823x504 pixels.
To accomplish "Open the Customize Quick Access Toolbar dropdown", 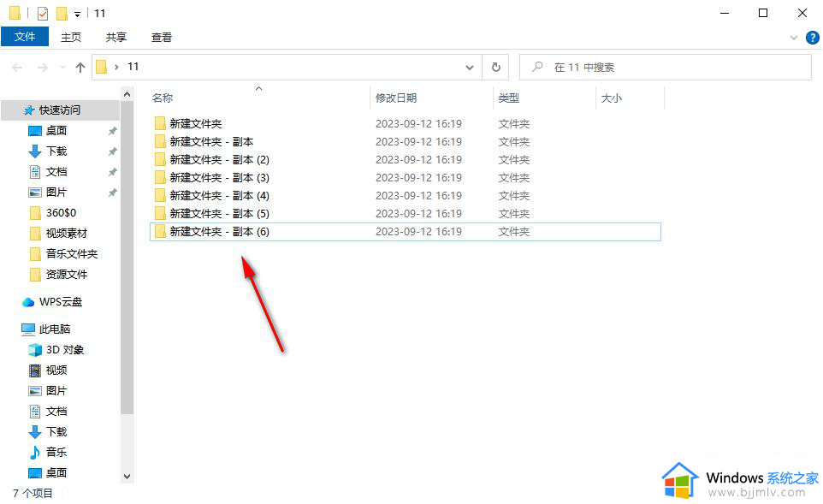I will click(77, 15).
